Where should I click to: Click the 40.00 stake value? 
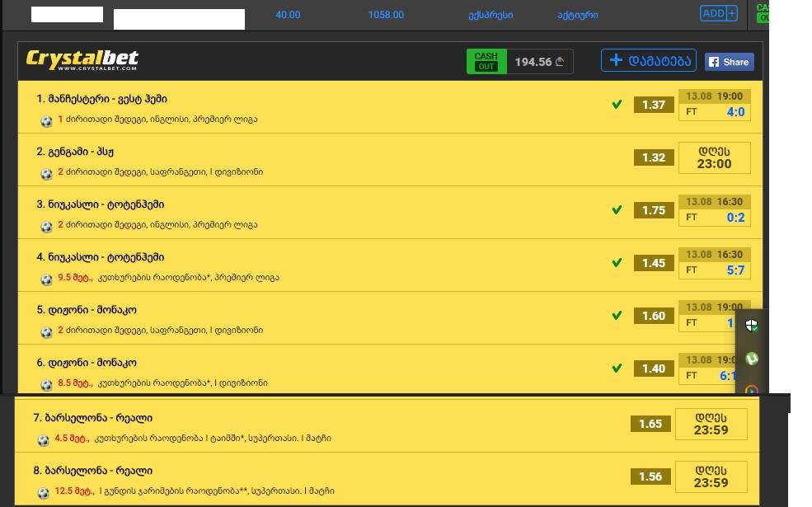288,15
